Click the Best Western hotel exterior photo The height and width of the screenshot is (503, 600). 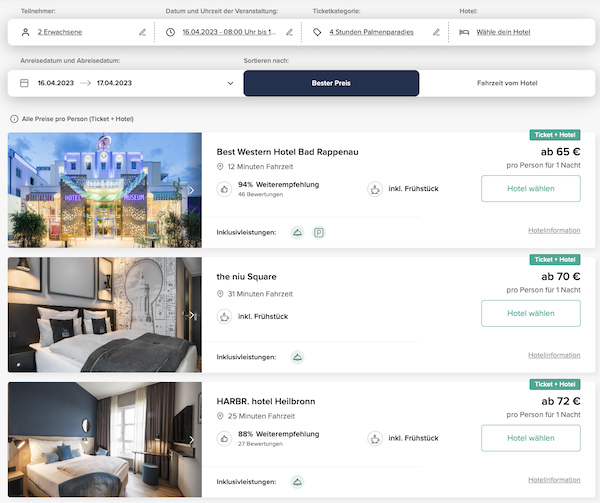104,190
